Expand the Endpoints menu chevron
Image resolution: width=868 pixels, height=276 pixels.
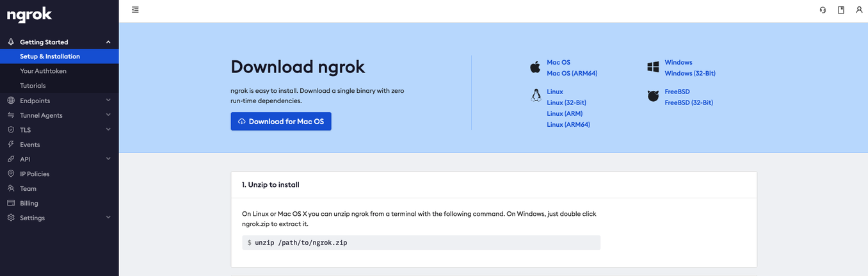click(x=108, y=101)
